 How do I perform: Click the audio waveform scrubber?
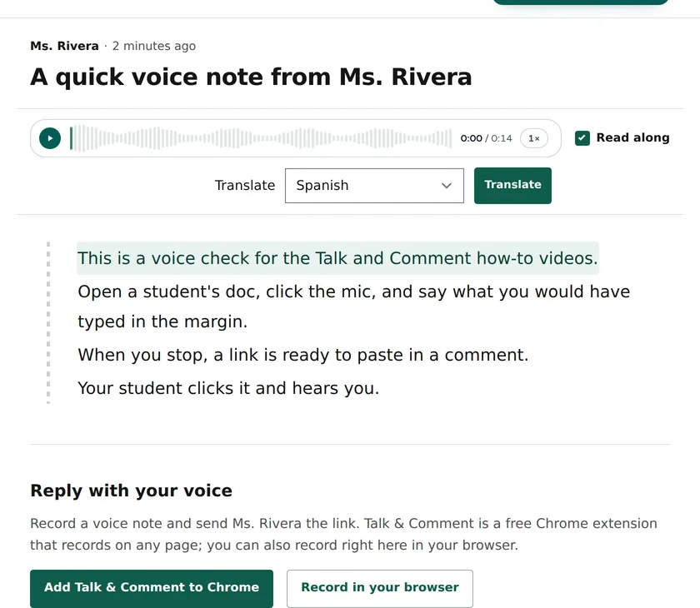click(x=261, y=138)
